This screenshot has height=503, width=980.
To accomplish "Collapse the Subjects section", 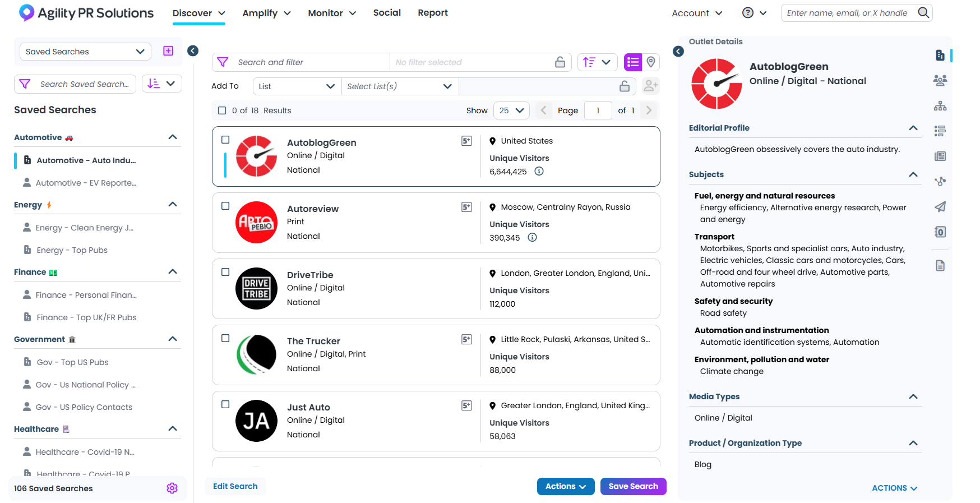I will coord(913,174).
